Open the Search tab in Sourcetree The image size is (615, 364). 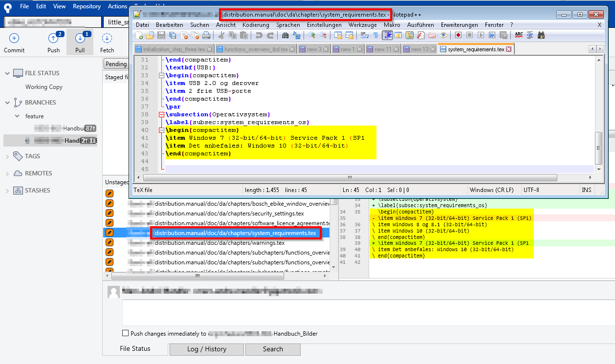pyautogui.click(x=273, y=349)
